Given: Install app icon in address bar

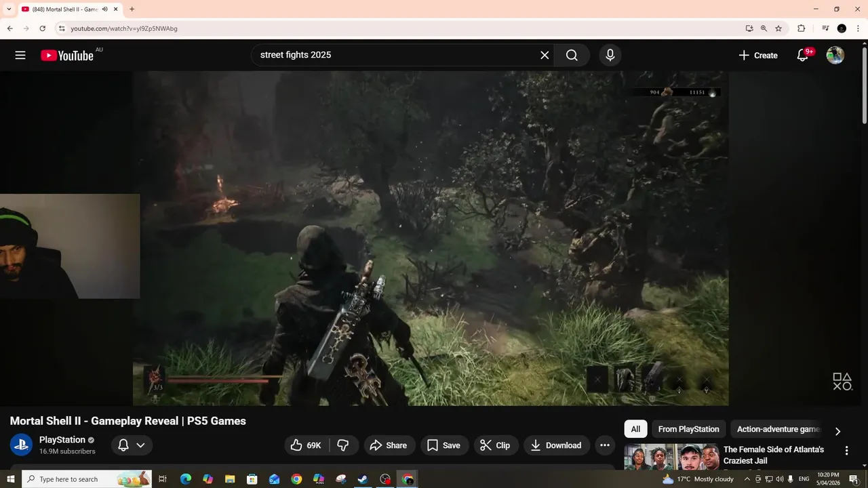Looking at the screenshot, I should pos(749,28).
